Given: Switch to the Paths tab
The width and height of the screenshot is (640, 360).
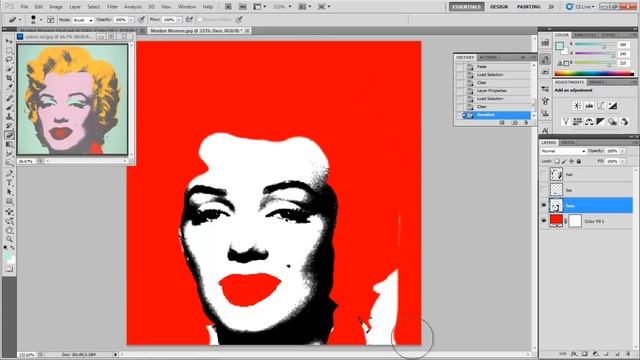Looking at the screenshot, I should (568, 142).
